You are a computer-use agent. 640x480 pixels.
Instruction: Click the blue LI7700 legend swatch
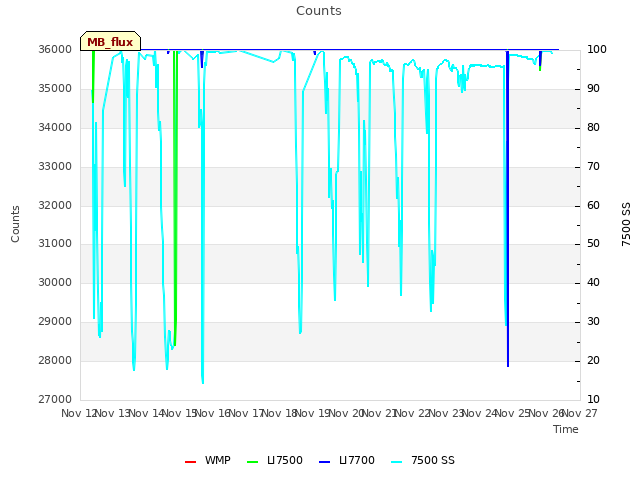(x=324, y=462)
